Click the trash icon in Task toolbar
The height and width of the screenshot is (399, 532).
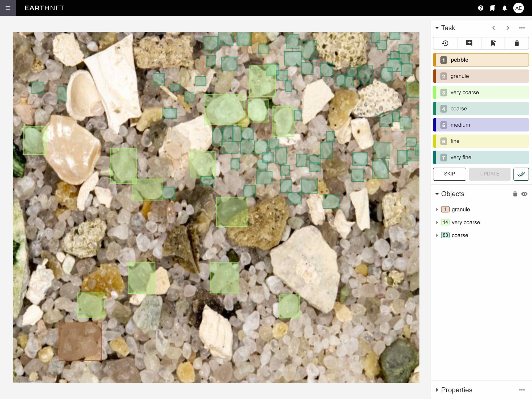[x=517, y=43]
